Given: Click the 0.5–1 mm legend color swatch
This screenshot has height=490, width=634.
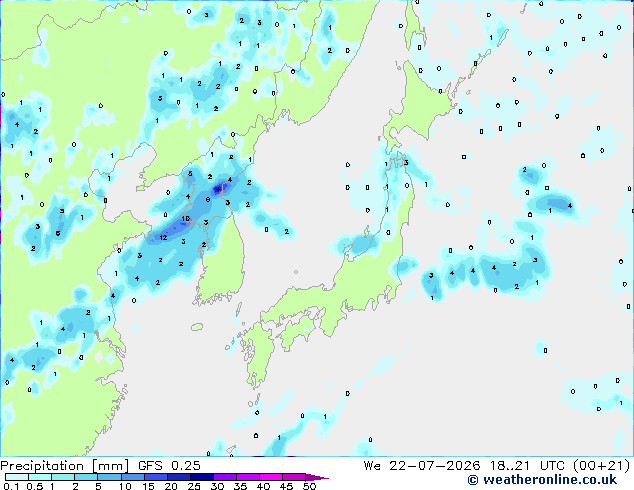Looking at the screenshot, I should pos(40,477).
